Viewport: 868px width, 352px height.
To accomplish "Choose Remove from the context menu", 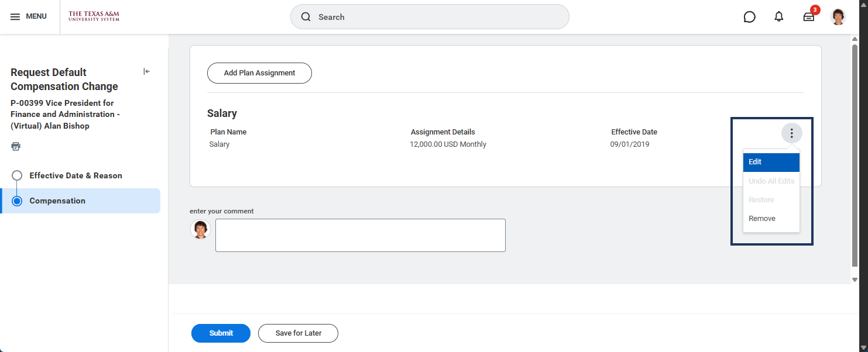I will tap(762, 219).
